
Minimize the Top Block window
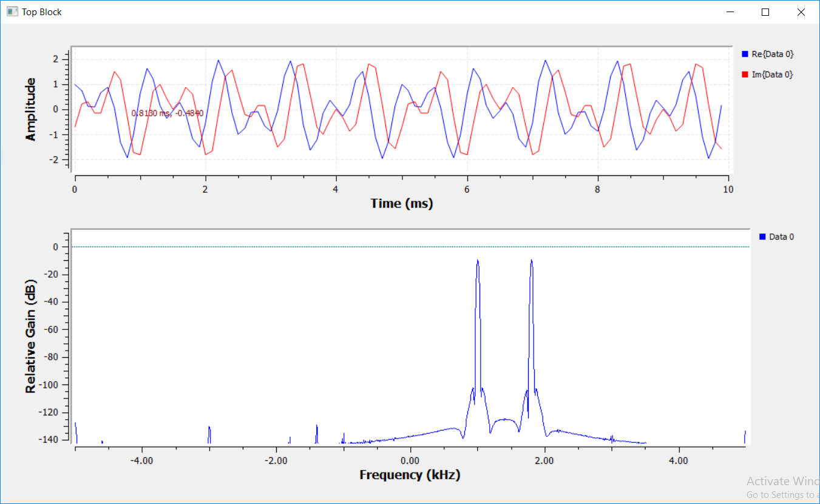[731, 12]
